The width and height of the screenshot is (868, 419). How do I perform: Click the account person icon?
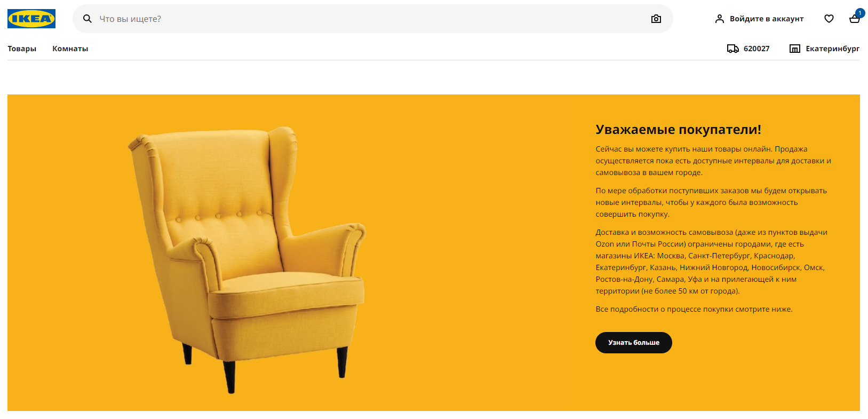[x=720, y=19]
